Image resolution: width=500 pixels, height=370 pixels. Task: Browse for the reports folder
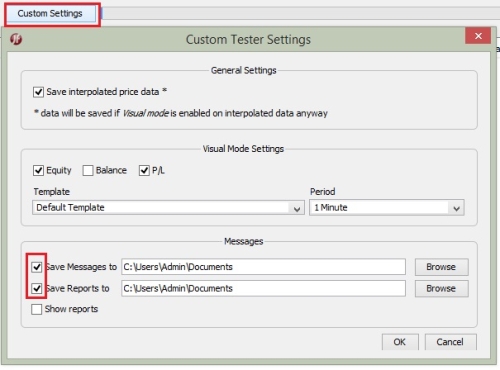tap(441, 288)
